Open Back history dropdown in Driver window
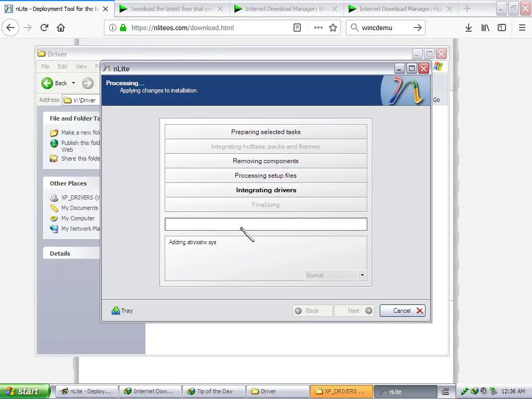 pos(73,83)
